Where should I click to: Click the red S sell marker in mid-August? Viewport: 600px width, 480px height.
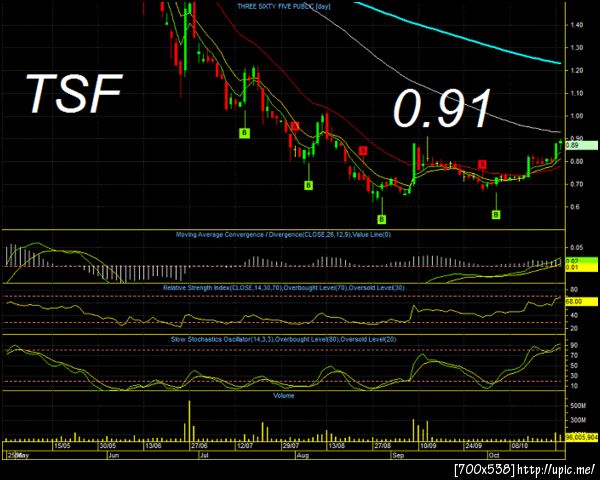point(363,150)
